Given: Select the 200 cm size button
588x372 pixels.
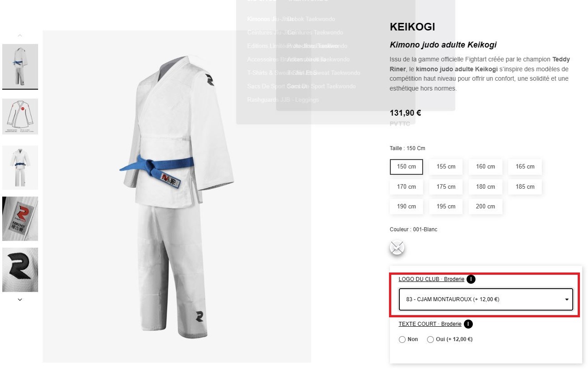Looking at the screenshot, I should [x=485, y=207].
